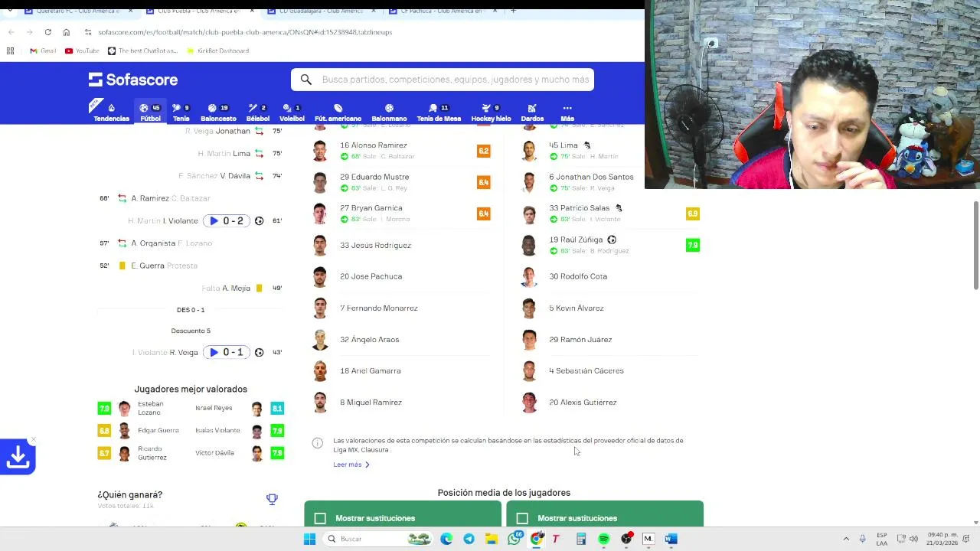This screenshot has width=980, height=551.
Task: Open the Dardos sport icon
Action: tap(532, 112)
